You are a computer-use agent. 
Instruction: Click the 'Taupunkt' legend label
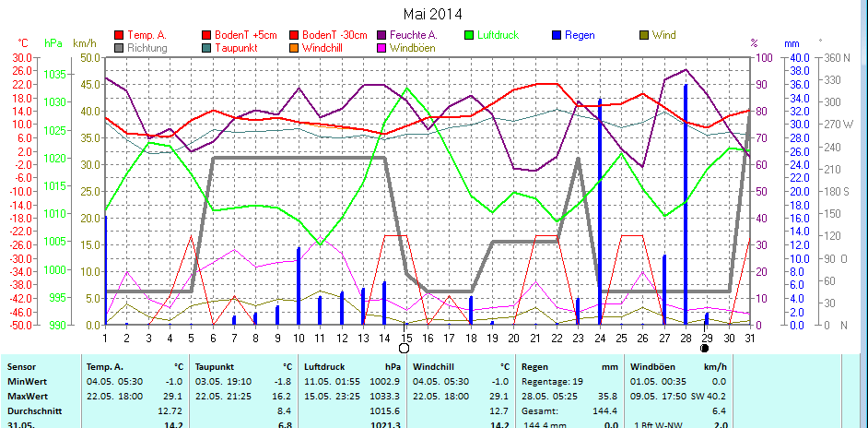pyautogui.click(x=237, y=48)
